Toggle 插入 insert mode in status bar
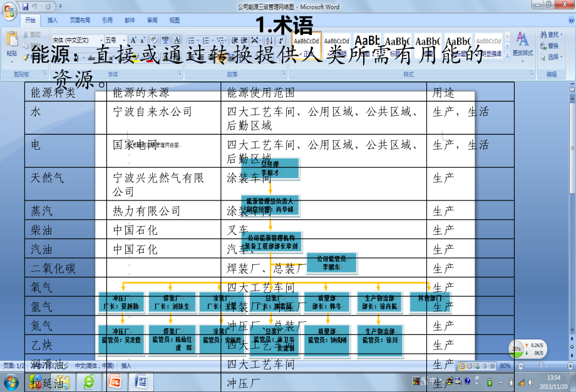Screen dimensions: 576x392 point(126,366)
